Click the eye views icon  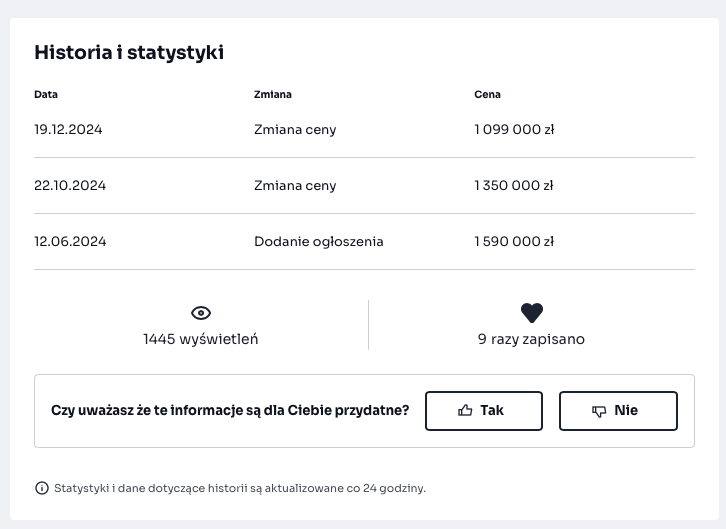click(x=201, y=313)
